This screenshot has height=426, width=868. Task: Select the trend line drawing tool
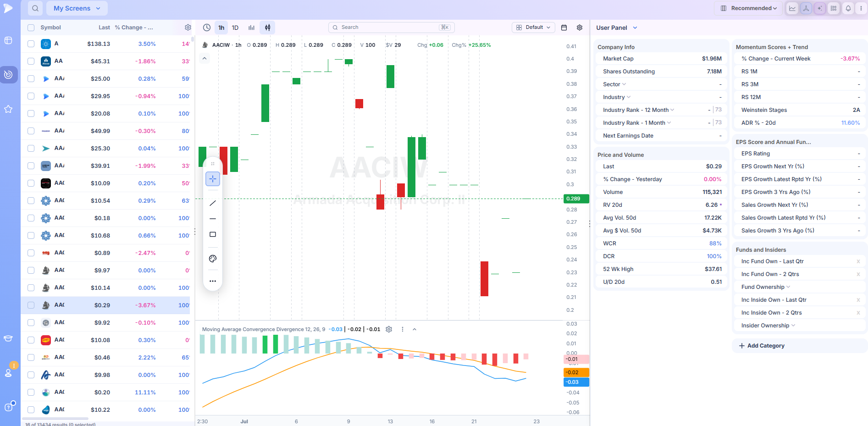(x=213, y=203)
